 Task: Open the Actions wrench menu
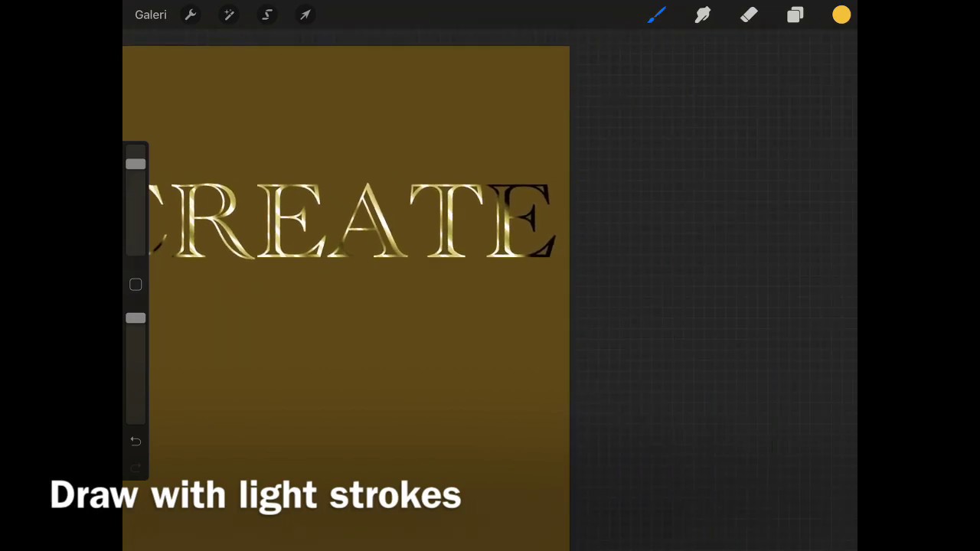191,15
